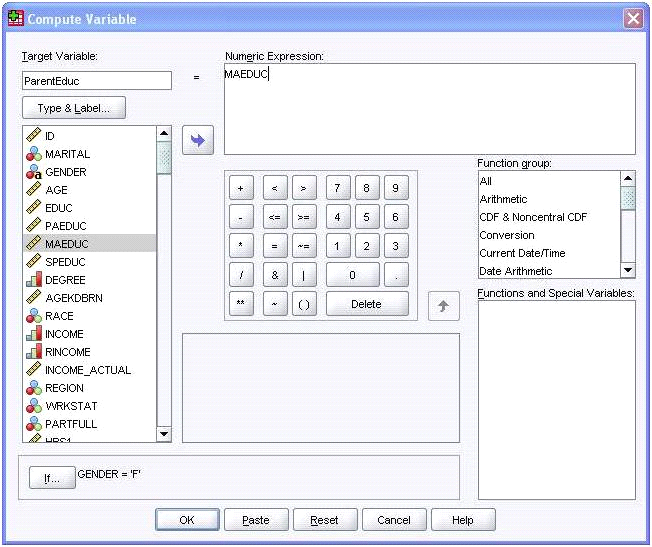Select the RINCOME variable
Image resolution: width=652 pixels, height=547 pixels.
(89, 352)
